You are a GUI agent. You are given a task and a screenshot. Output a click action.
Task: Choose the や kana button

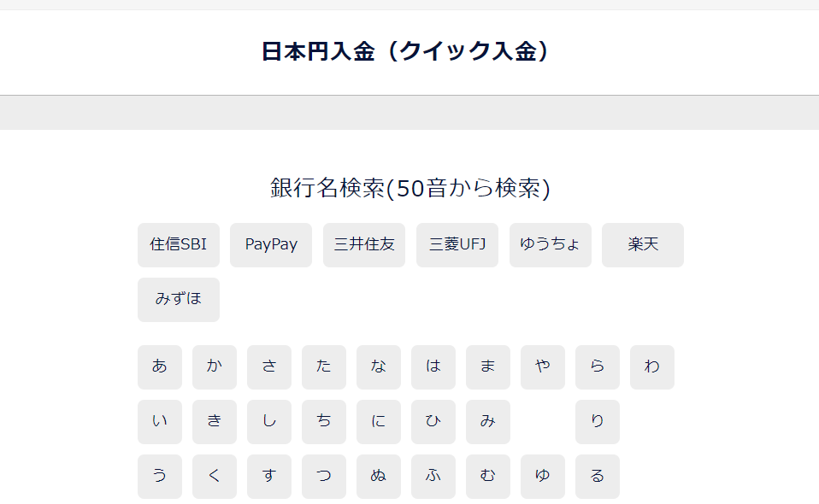pyautogui.click(x=543, y=367)
